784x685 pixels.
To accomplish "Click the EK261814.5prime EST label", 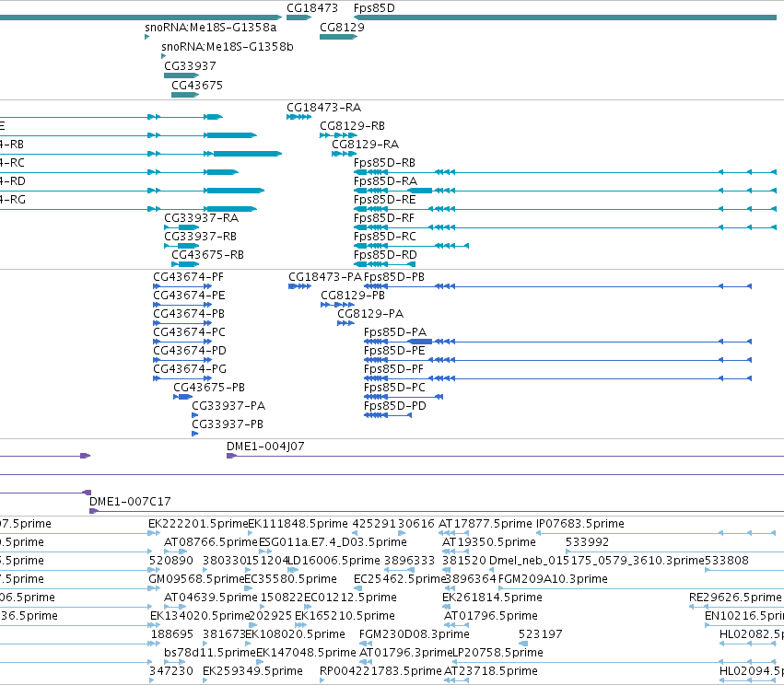I will pyautogui.click(x=492, y=598).
